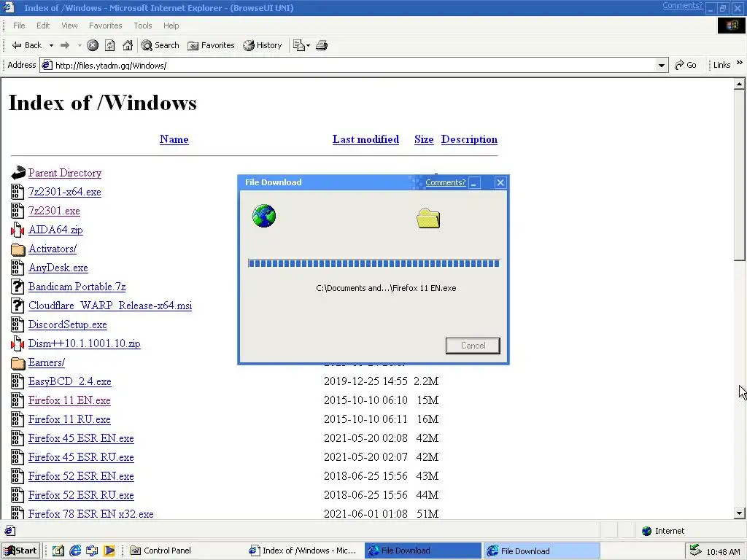Open the Activators/ folder icon
Screen dimensions: 747x560
[x=18, y=249]
